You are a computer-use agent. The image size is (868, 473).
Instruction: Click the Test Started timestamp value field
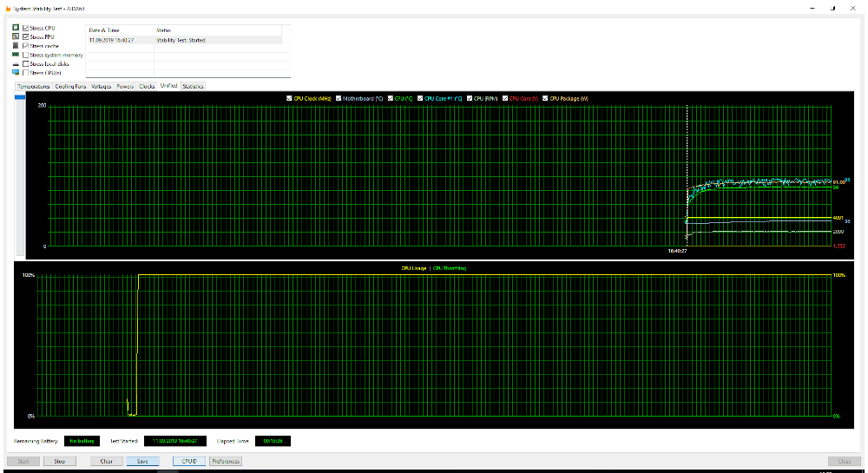coord(175,441)
